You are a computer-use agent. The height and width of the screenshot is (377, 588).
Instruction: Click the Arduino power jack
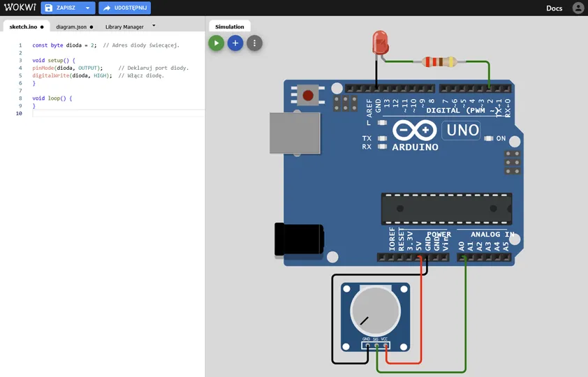pyautogui.click(x=299, y=239)
